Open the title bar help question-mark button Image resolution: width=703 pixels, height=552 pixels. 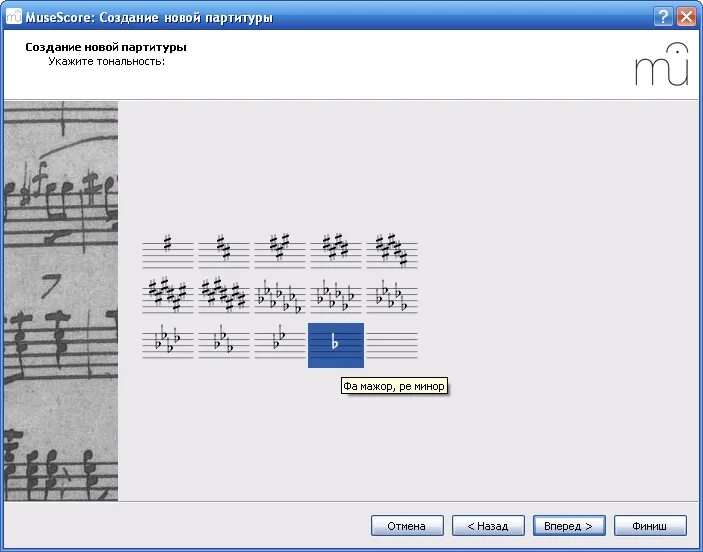(664, 17)
